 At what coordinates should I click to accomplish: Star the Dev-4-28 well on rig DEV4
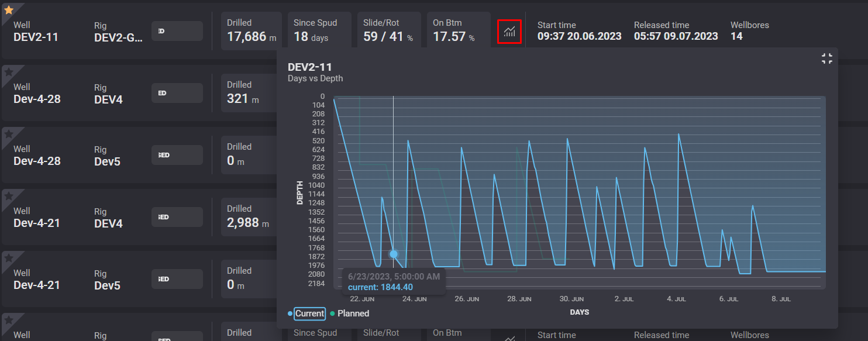pos(8,71)
